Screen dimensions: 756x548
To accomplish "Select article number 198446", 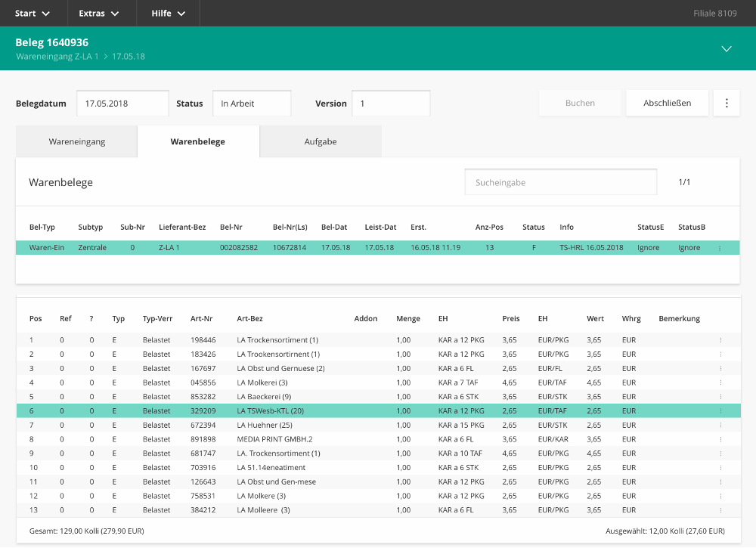I will 203,340.
